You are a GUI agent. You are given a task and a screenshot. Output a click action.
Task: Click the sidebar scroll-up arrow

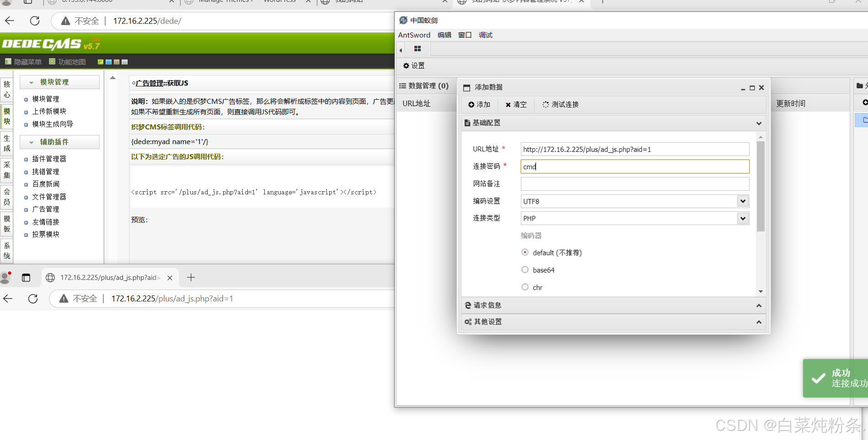click(x=113, y=78)
